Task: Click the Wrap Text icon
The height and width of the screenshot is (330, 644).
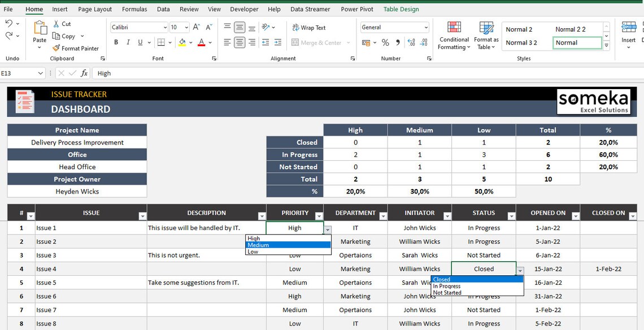Action: (x=296, y=27)
